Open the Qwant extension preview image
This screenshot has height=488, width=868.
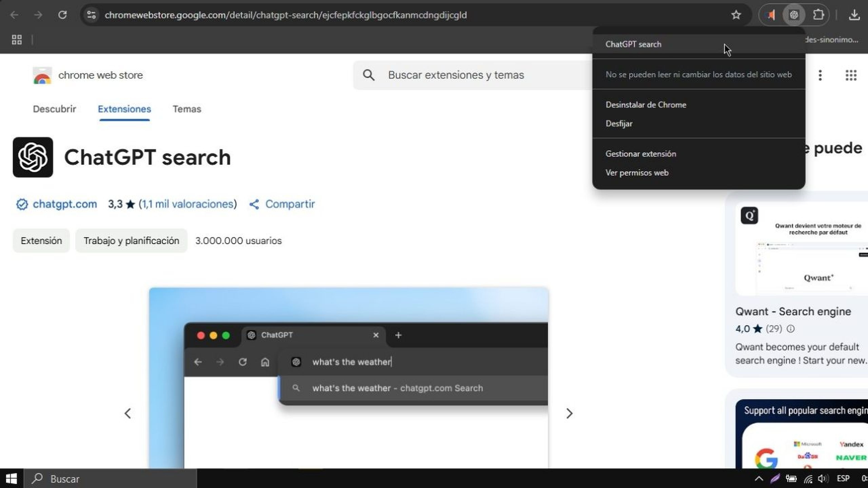click(801, 249)
